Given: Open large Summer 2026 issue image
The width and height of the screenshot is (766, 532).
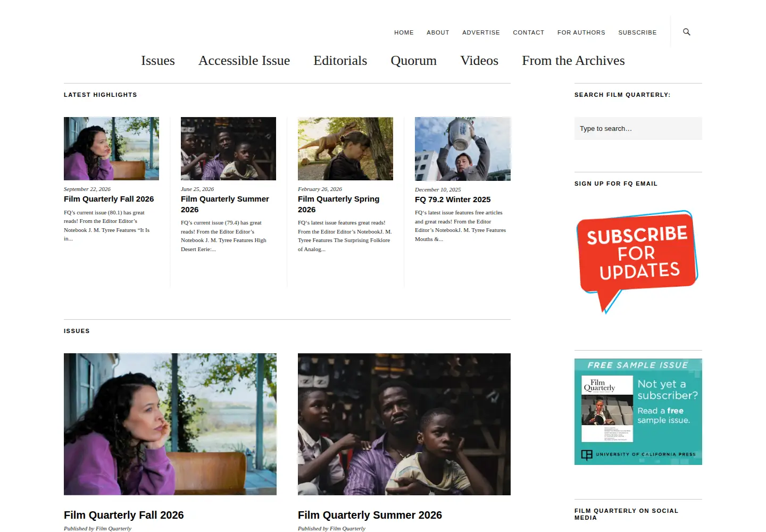Looking at the screenshot, I should pos(404,424).
